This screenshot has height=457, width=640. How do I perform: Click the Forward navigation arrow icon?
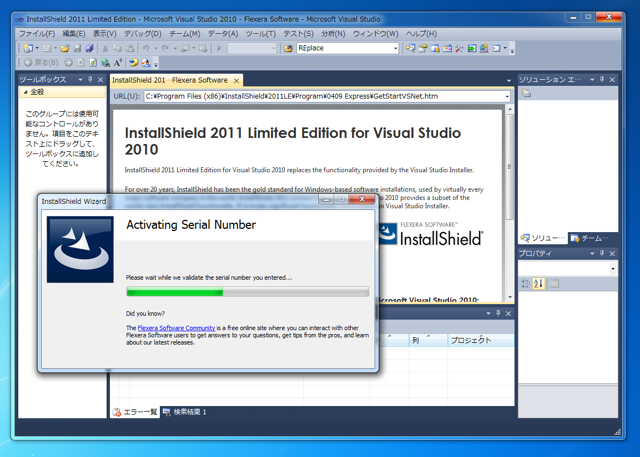[69, 62]
